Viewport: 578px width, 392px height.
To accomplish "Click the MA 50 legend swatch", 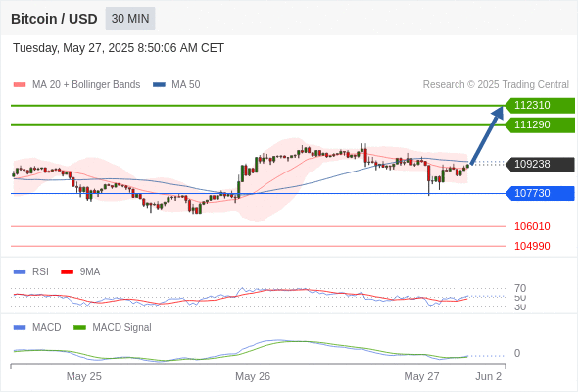I will (x=160, y=85).
